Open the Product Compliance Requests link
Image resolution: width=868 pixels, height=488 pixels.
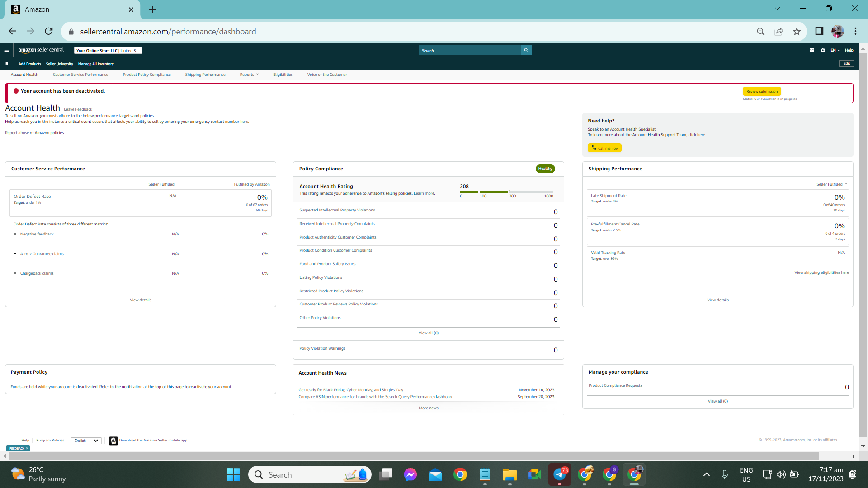pyautogui.click(x=615, y=385)
